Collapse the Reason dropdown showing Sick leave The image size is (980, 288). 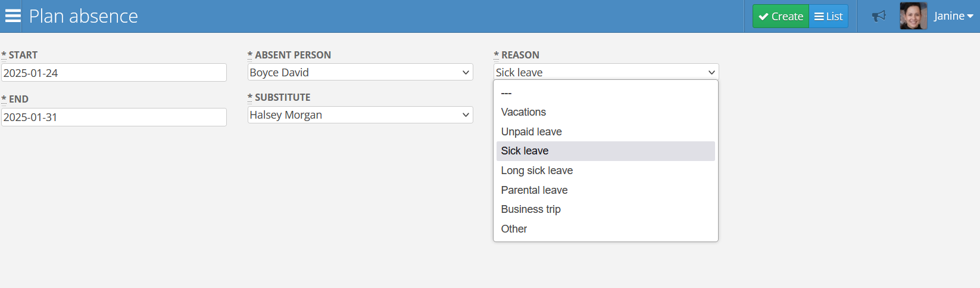[606, 72]
